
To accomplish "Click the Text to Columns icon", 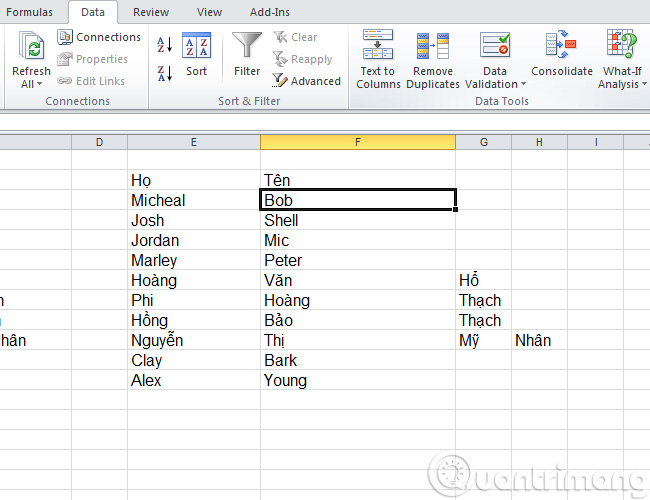I will [378, 44].
